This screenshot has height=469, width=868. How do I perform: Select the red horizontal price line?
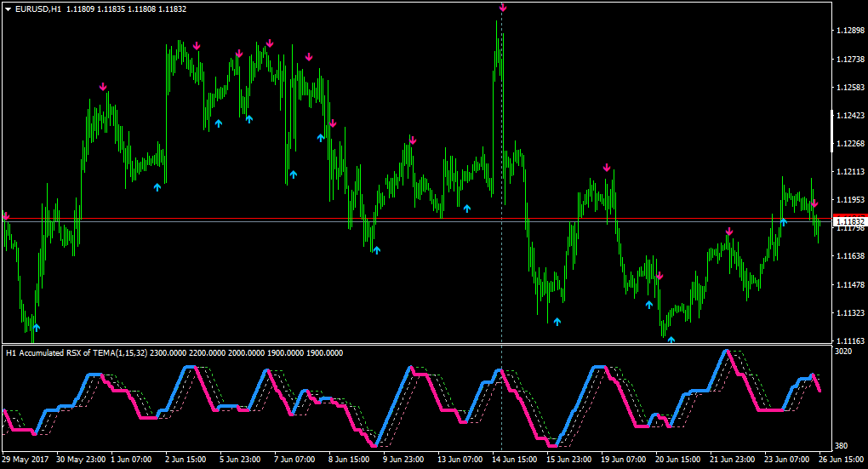pyautogui.click(x=417, y=219)
